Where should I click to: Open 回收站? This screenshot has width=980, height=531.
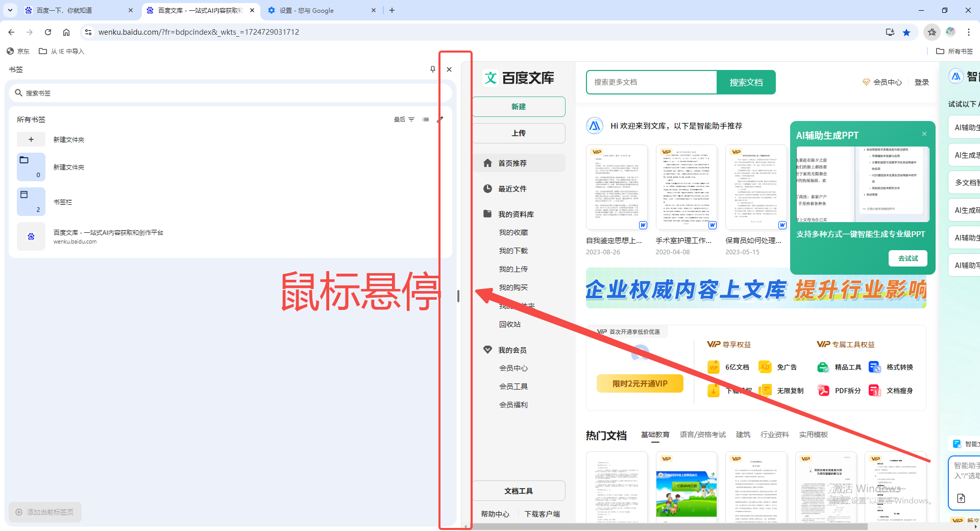[510, 324]
